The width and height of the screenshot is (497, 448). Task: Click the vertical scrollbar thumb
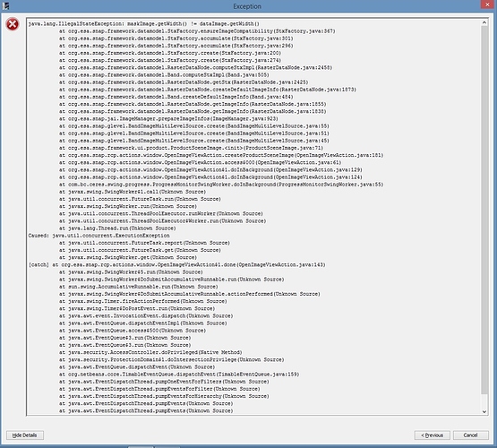pyautogui.click(x=484, y=211)
